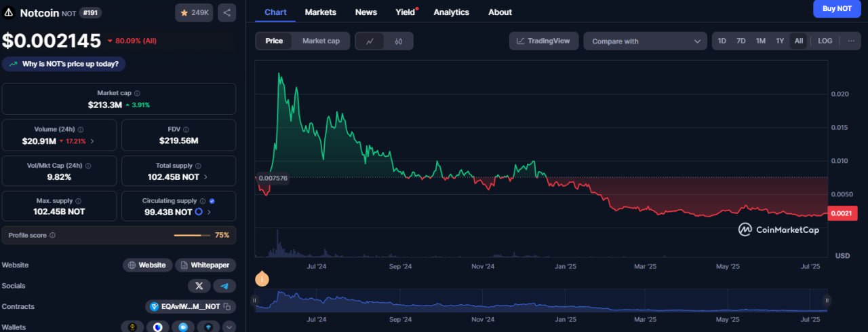Click the circular supply ring icon after 99.43B NOT

click(199, 212)
